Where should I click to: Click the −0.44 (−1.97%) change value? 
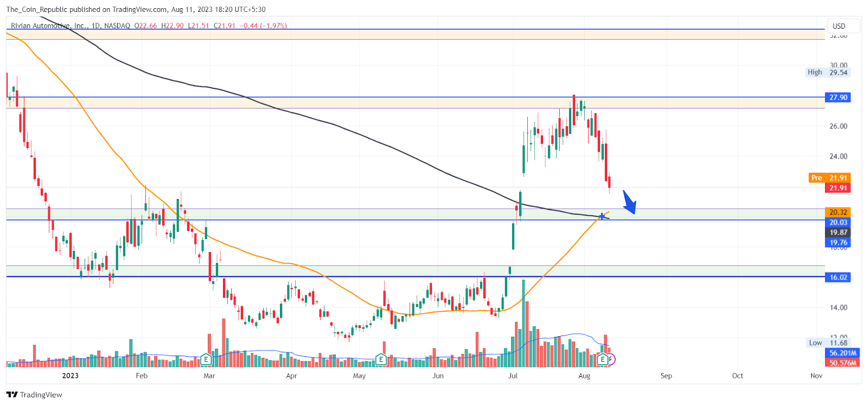264,25
